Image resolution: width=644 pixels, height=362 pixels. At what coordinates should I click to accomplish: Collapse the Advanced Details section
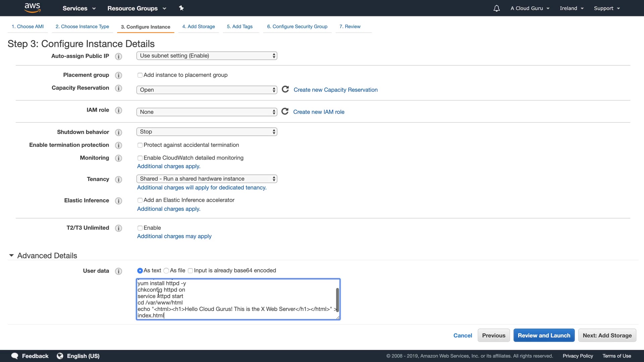click(x=11, y=255)
